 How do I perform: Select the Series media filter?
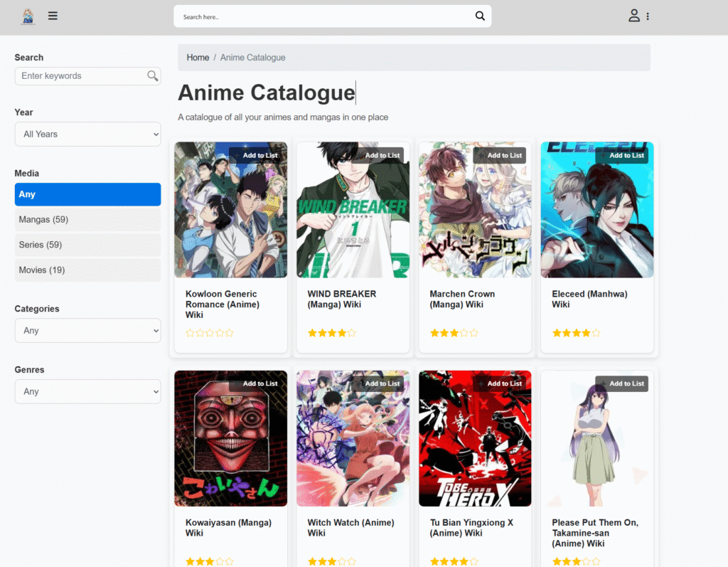click(x=87, y=245)
